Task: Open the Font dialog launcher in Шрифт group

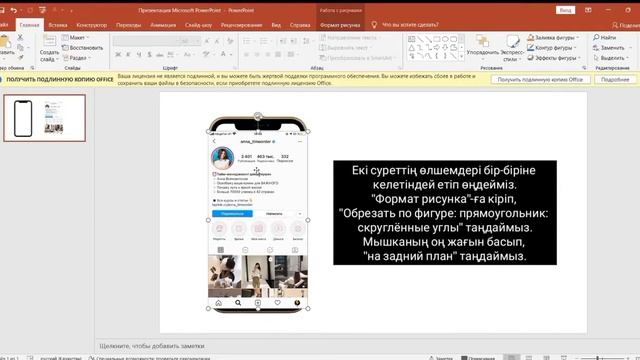Action: pos(235,68)
